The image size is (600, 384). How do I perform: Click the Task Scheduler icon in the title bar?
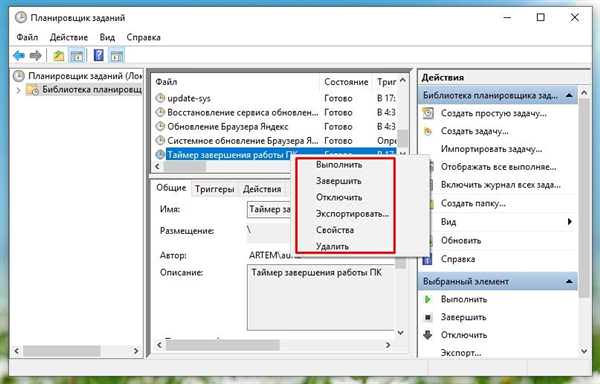tap(21, 18)
